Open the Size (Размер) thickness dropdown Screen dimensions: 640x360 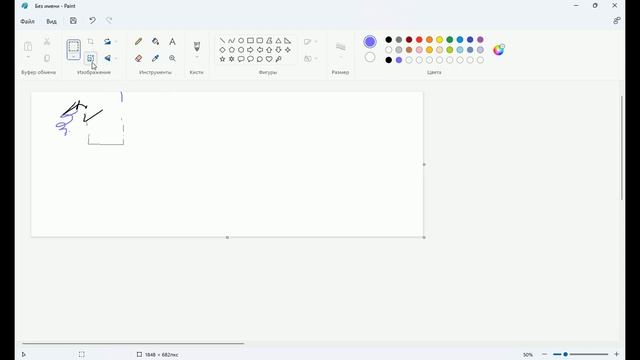coord(340,50)
